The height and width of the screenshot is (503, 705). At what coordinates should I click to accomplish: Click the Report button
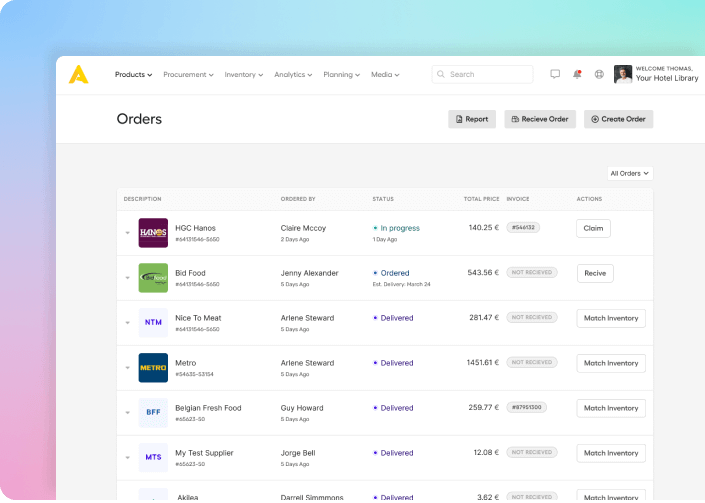[472, 119]
